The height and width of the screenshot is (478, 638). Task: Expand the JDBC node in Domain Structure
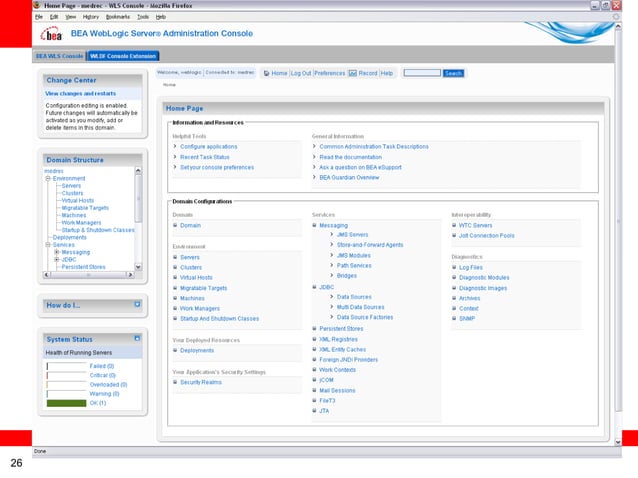tap(57, 259)
